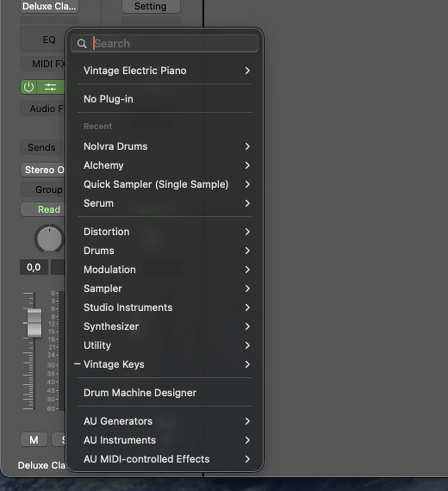This screenshot has height=491, width=448.
Task: Choose No Plug-in
Action: tap(165, 99)
